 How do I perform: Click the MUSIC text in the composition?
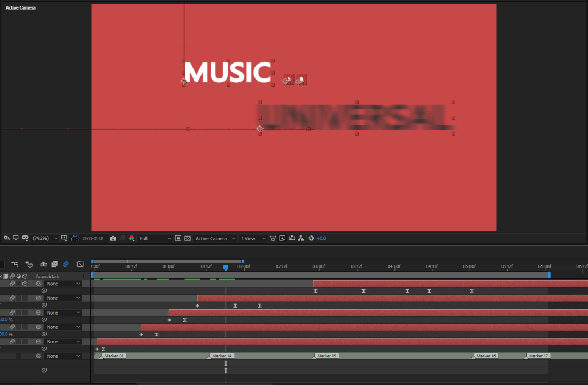coord(228,73)
